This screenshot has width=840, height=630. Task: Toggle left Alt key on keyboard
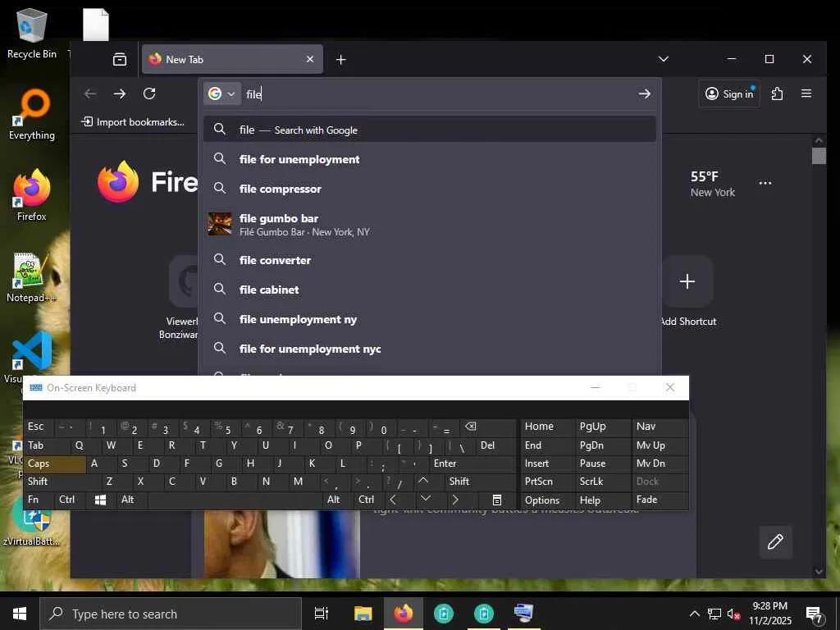point(131,500)
